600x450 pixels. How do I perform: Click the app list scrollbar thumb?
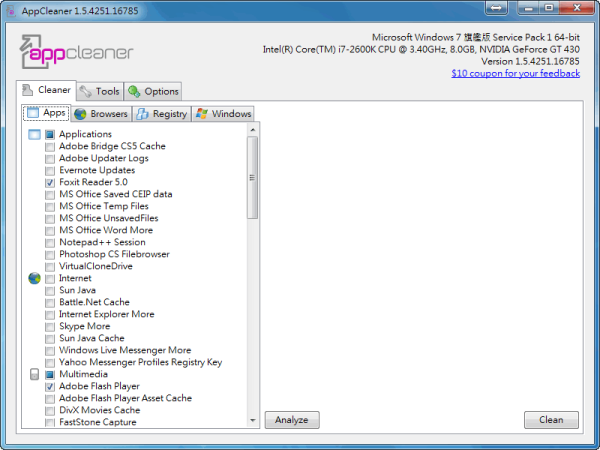coord(253,178)
